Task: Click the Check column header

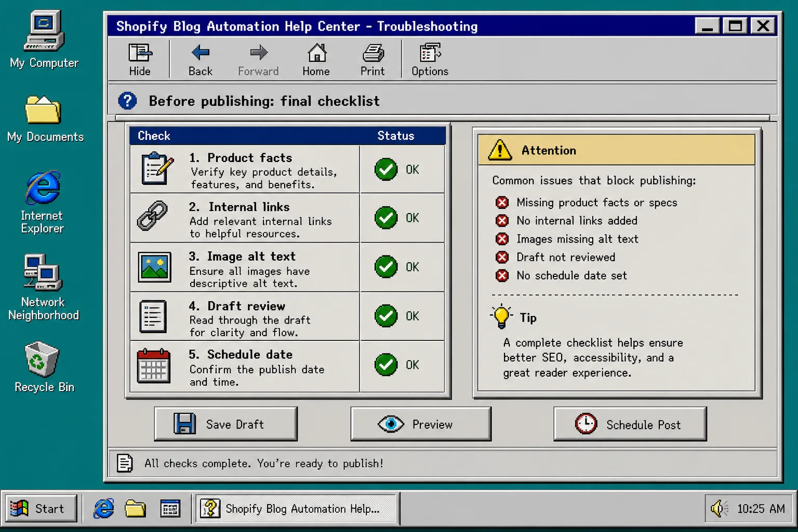Action: [154, 136]
